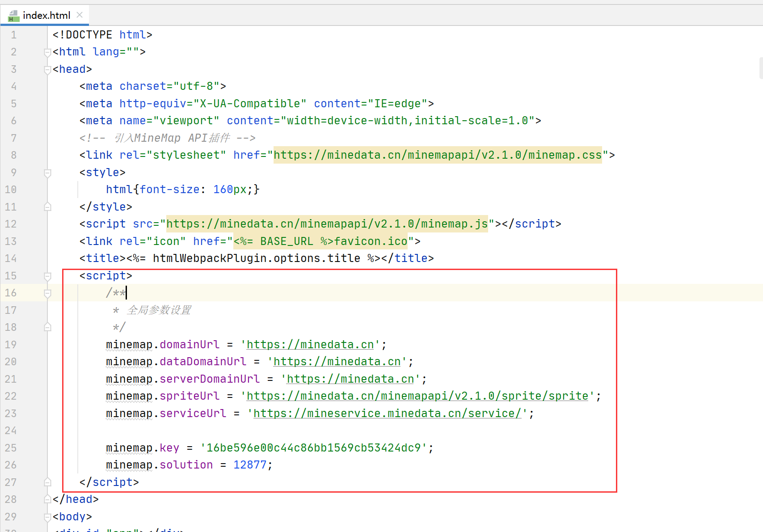
Task: Collapse the script block fold at line 15
Action: click(47, 276)
